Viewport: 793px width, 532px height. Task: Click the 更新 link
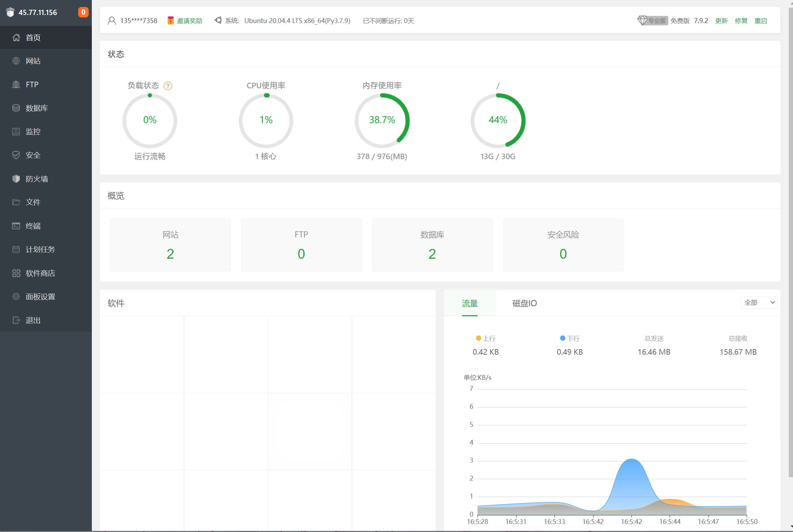tap(721, 21)
